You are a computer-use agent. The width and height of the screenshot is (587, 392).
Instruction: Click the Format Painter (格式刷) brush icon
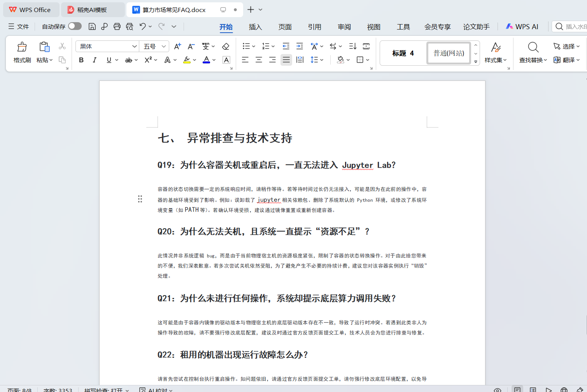[22, 47]
